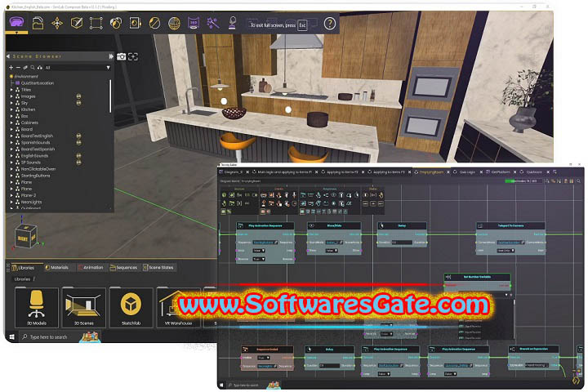Expand the Cabinets tree node
Viewport: 588px width, 392px height.
11,122
